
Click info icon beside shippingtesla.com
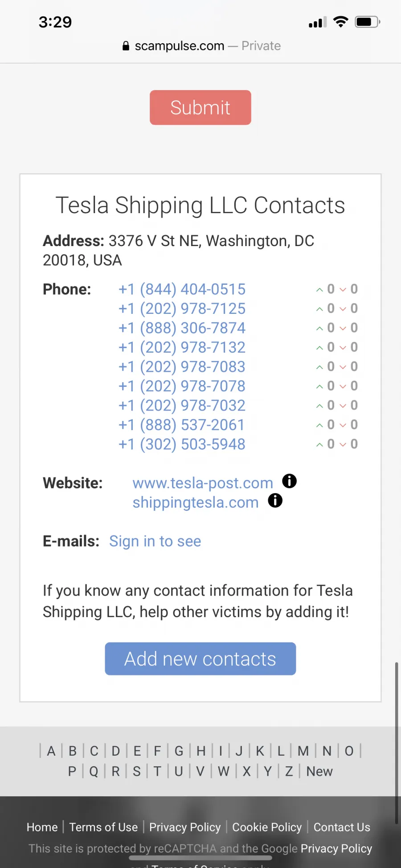[x=275, y=501]
